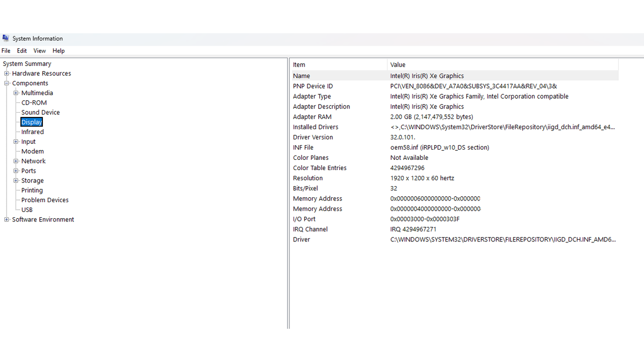Select System Summary in the tree
The height and width of the screenshot is (362, 644).
coord(27,64)
